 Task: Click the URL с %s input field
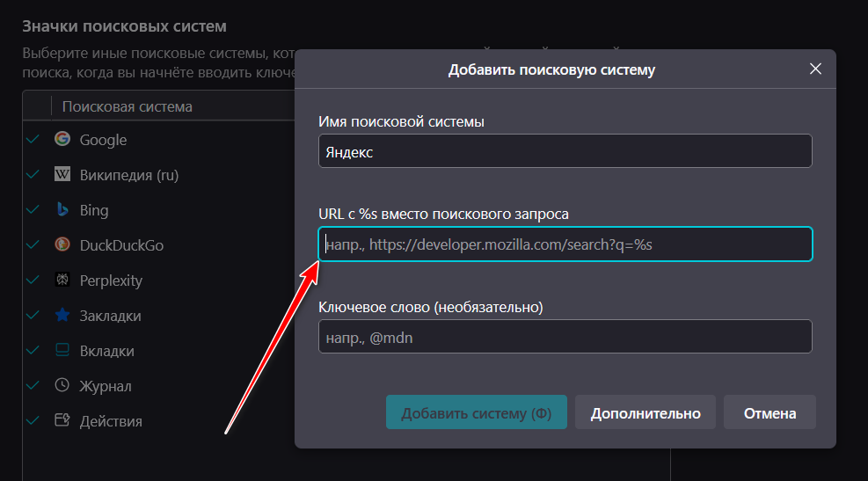(565, 244)
